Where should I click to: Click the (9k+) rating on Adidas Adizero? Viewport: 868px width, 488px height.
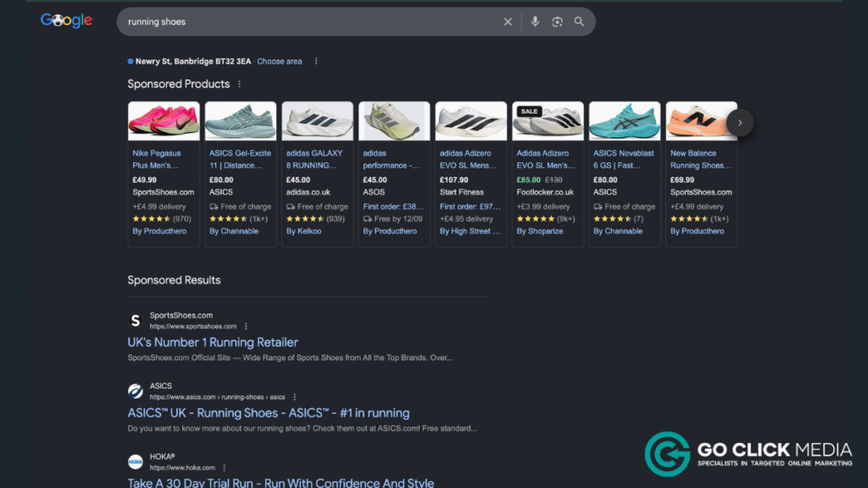(x=565, y=219)
